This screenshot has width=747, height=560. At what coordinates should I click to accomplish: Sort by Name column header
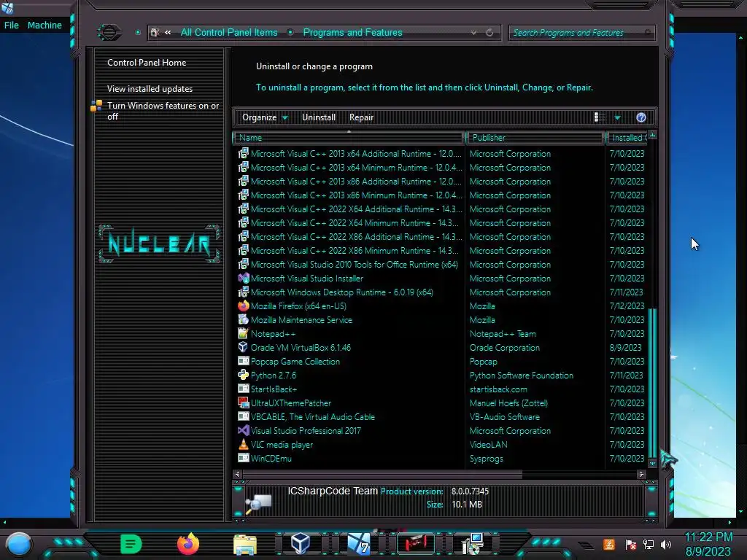(x=348, y=138)
